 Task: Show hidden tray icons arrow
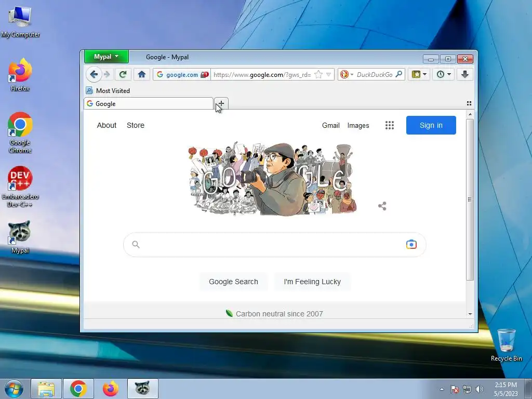click(442, 389)
